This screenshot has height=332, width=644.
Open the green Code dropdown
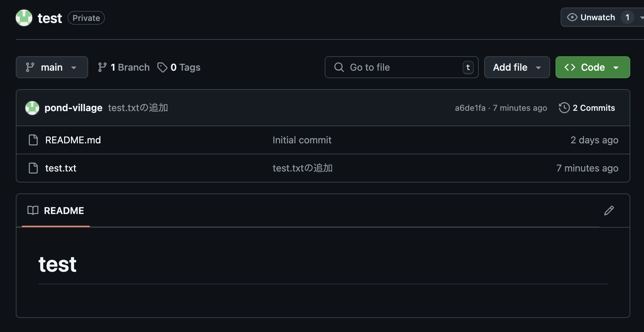pyautogui.click(x=593, y=67)
